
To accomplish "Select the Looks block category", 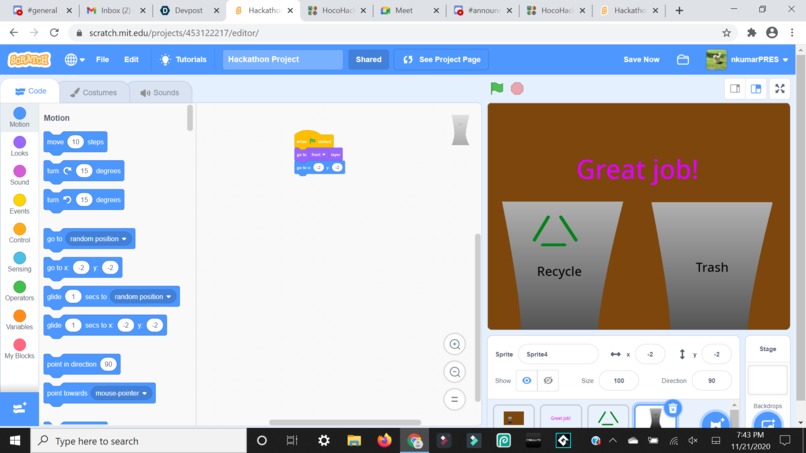I will click(x=20, y=146).
